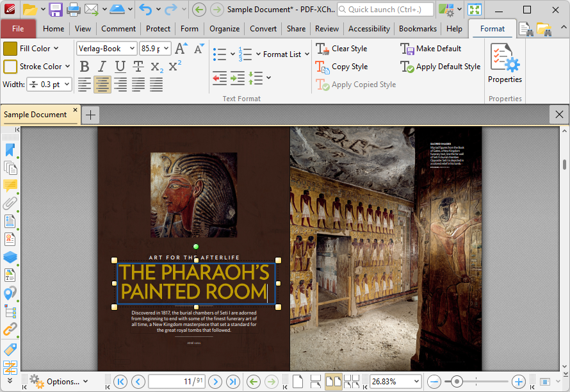Screen dimensions: 570x392
Task: Expand the Stroke Color dropdown arrow
Action: click(x=68, y=67)
